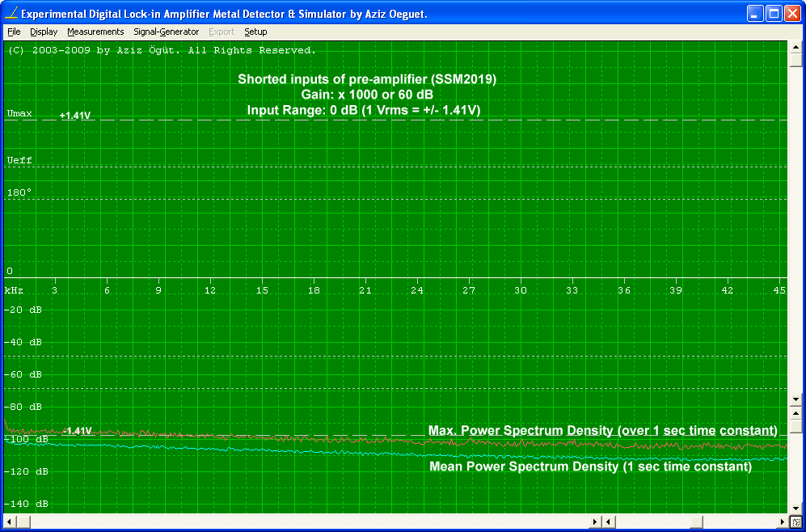
Task: Open the Measurements menu
Action: [x=95, y=32]
